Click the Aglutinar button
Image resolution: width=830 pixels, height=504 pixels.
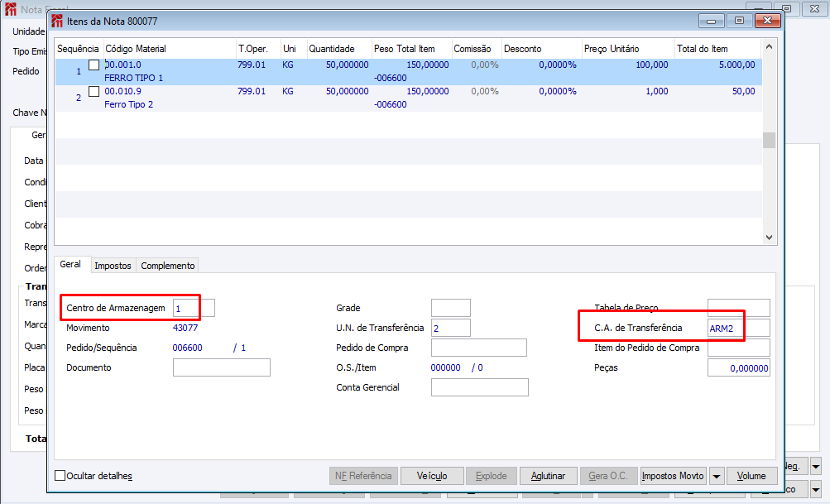[x=549, y=476]
